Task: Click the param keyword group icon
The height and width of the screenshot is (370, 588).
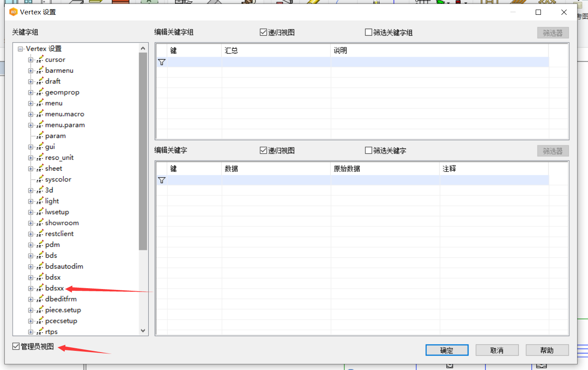Action: pos(40,136)
